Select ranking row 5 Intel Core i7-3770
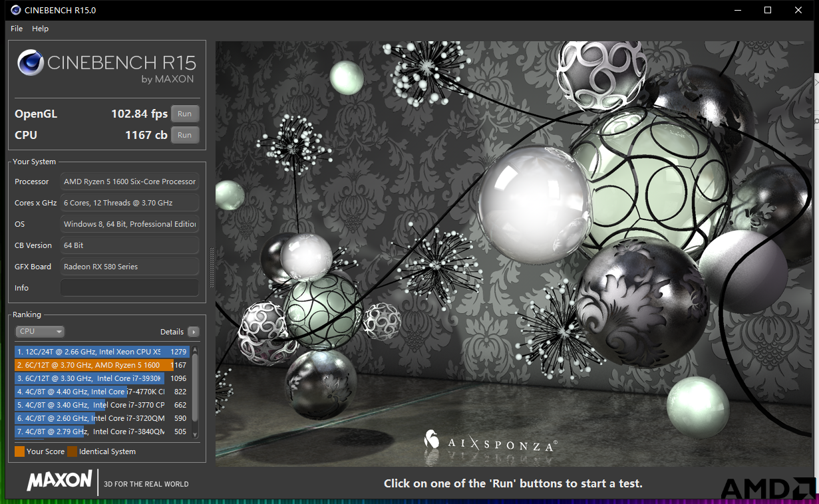The image size is (819, 504). [102, 405]
